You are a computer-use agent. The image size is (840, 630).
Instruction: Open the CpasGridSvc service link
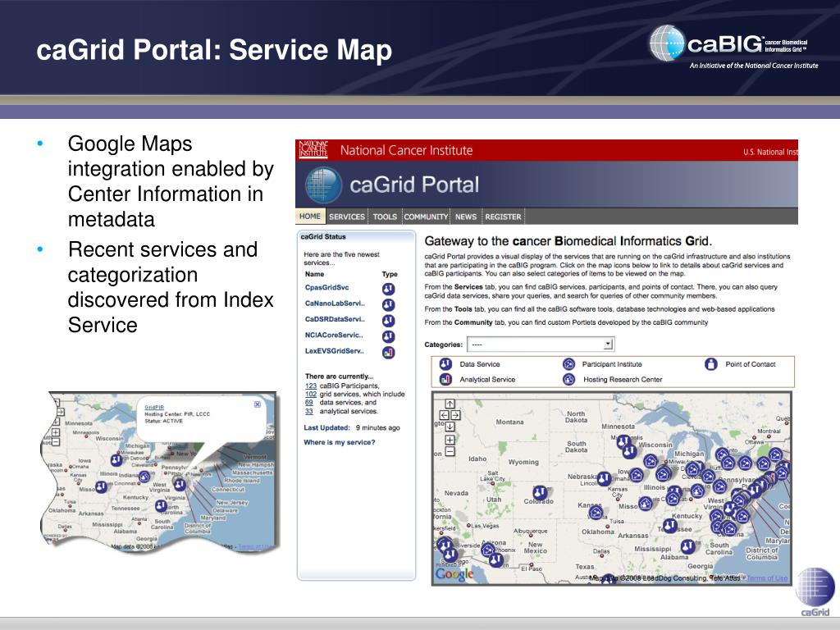coord(326,288)
